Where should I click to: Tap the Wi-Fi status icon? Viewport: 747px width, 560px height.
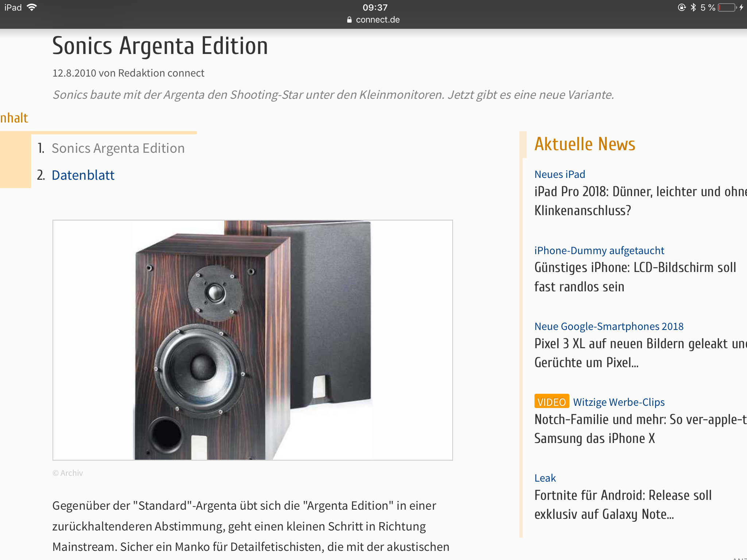tap(32, 7)
